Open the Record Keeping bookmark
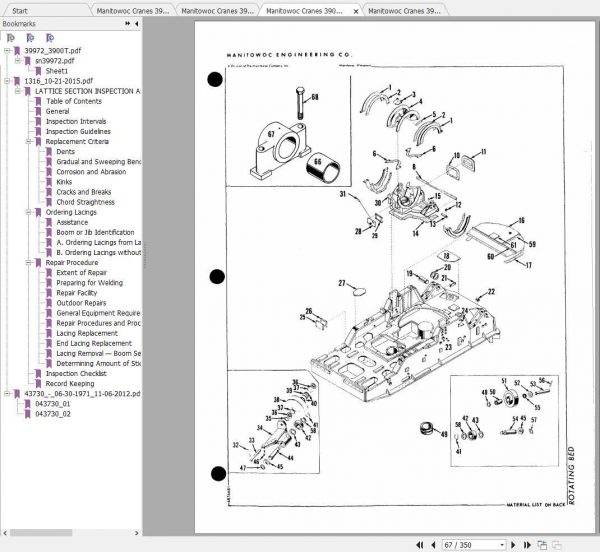Image resolution: width=600 pixels, height=552 pixels. tap(70, 384)
